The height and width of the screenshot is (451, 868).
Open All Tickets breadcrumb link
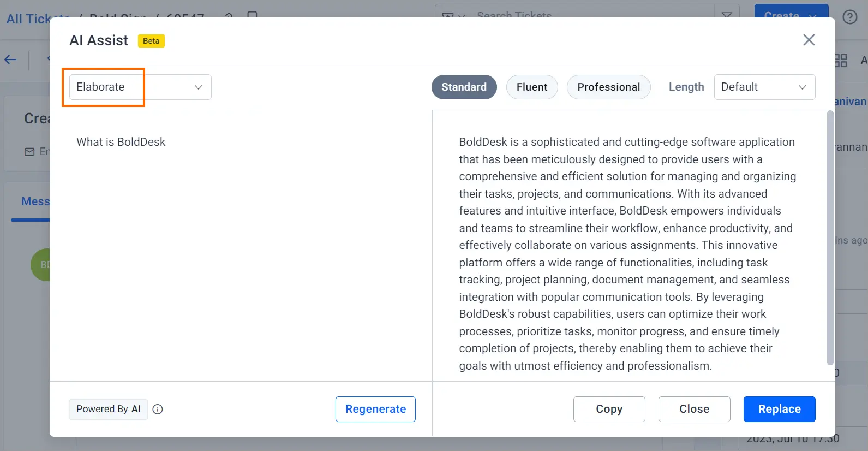(38, 19)
